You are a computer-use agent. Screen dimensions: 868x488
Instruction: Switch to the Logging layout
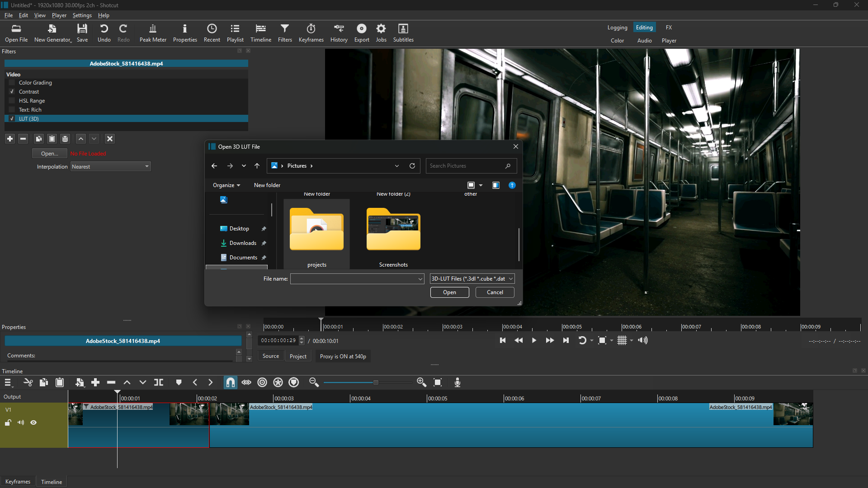tap(617, 28)
